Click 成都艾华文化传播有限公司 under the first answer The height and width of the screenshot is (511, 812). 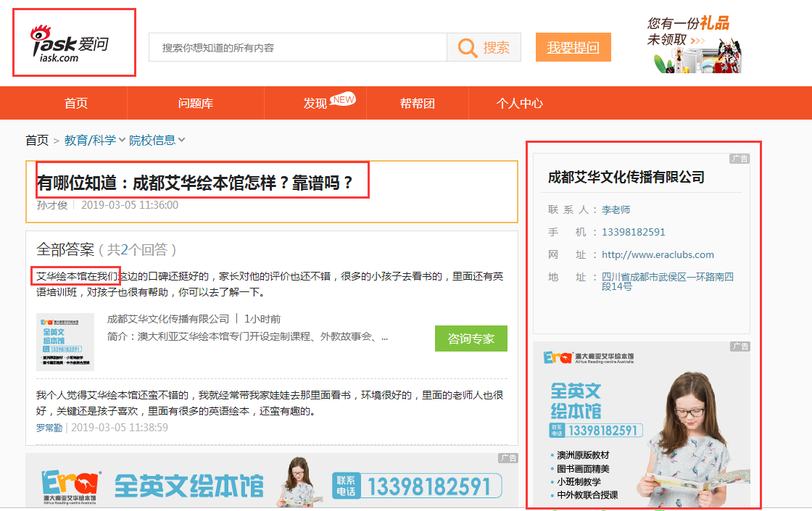pos(168,319)
